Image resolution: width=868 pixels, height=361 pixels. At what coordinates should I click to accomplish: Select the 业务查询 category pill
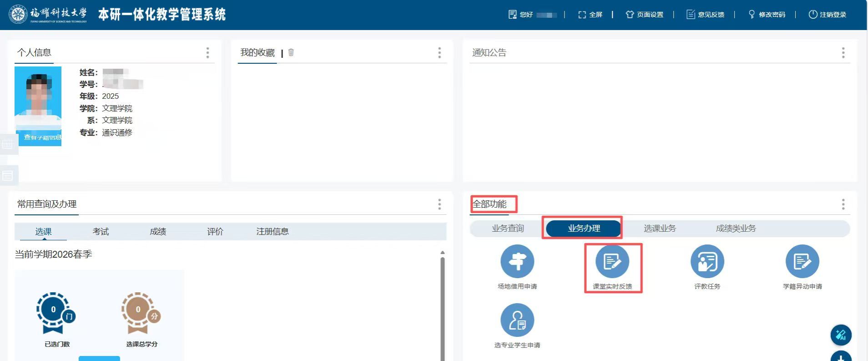click(x=508, y=229)
